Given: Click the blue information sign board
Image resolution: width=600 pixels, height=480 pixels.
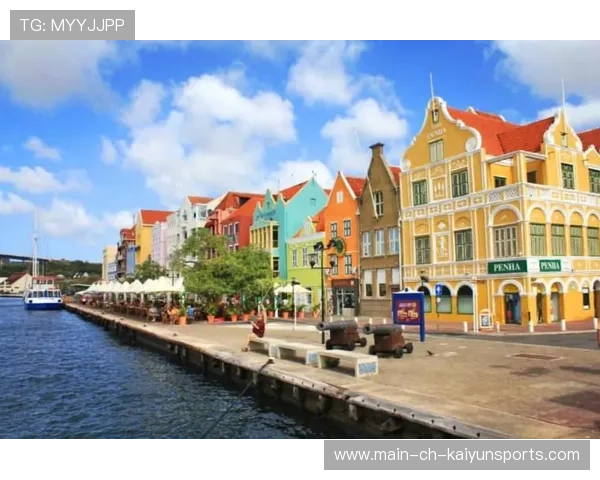Looking at the screenshot, I should 408,310.
